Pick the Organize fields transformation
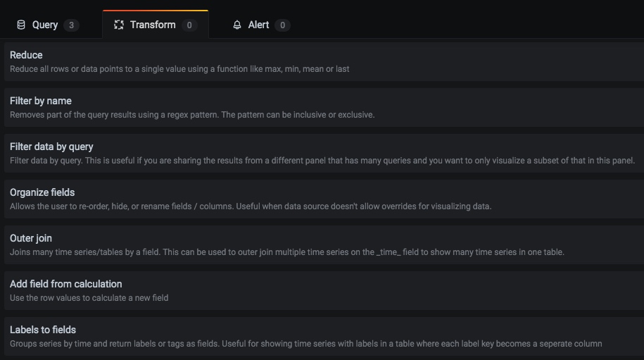The width and height of the screenshot is (644, 360). coord(42,192)
